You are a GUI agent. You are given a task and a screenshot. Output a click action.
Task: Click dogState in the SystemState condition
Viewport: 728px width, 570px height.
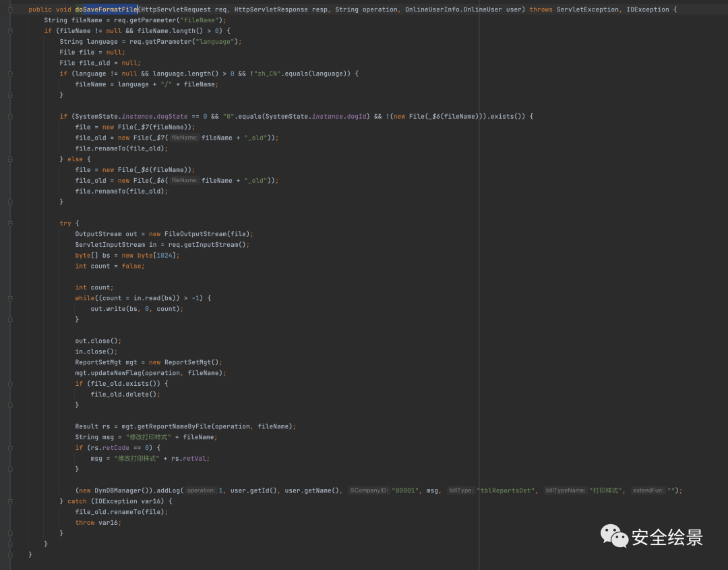point(173,117)
